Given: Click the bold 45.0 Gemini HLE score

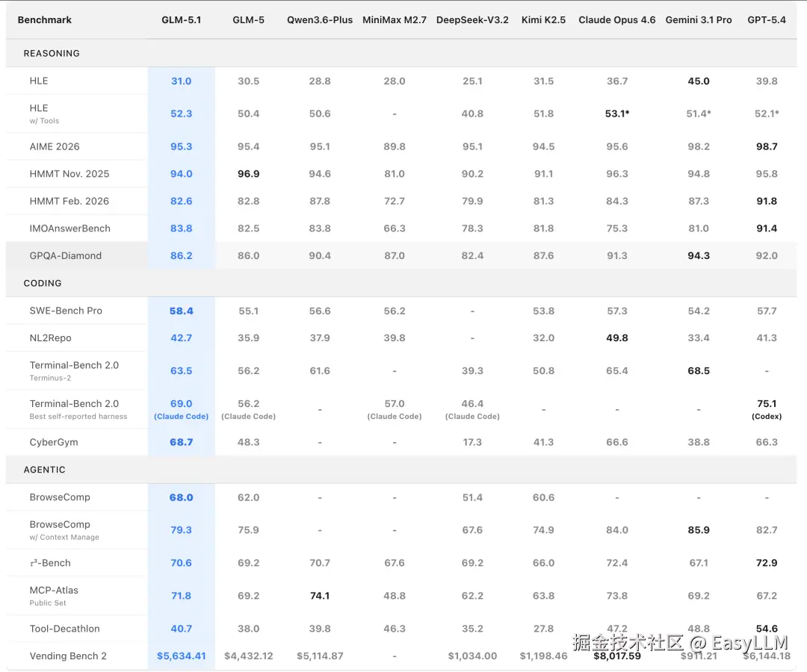Looking at the screenshot, I should click(699, 81).
